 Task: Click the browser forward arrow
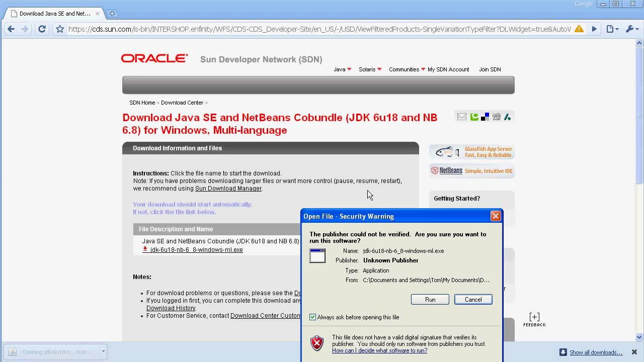(25, 29)
